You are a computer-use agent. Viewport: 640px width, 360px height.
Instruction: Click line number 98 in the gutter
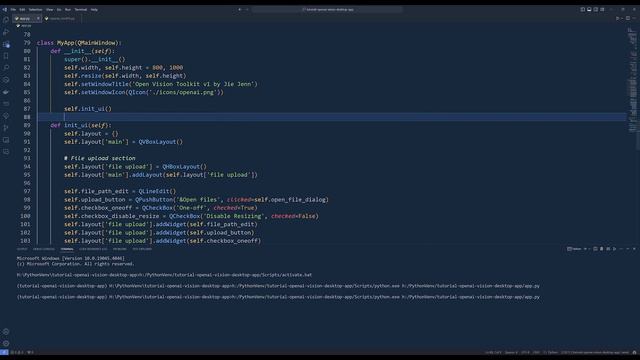(x=27, y=200)
